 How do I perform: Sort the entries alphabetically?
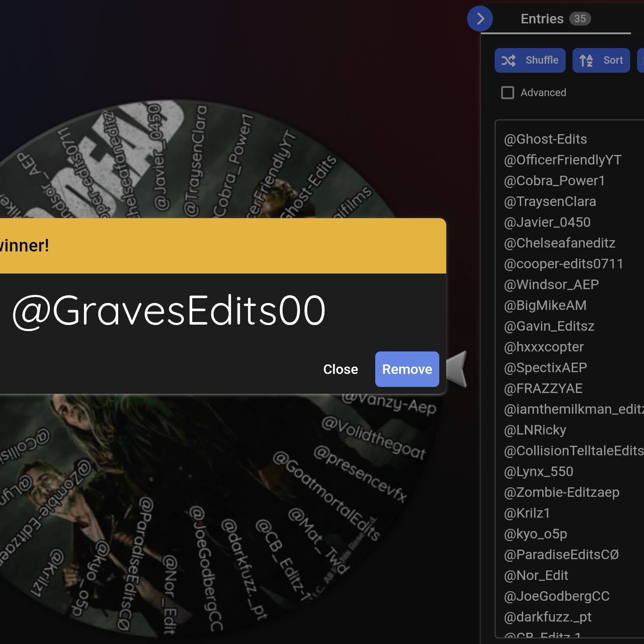click(x=601, y=60)
